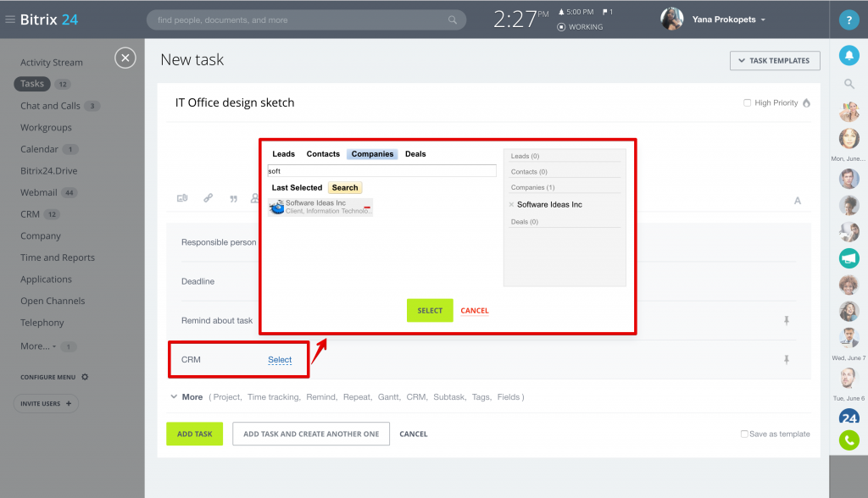Click CANCEL at the bottom of the task form
Viewport: 868px width, 498px height.
click(x=414, y=434)
